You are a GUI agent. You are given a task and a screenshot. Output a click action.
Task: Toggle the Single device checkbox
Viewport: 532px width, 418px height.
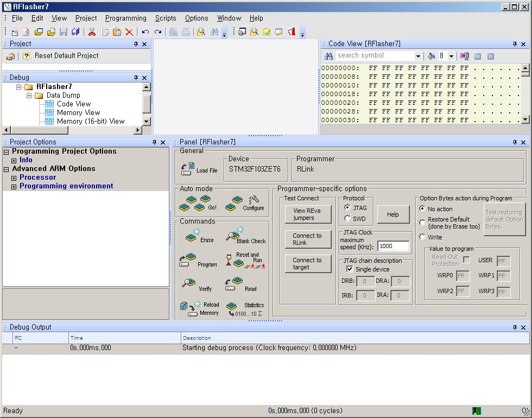[x=350, y=269]
